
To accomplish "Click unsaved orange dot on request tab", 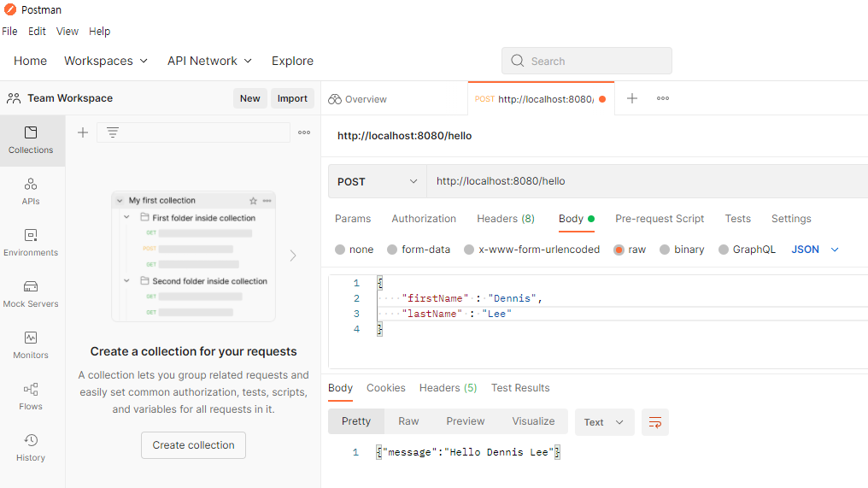I will click(x=602, y=99).
